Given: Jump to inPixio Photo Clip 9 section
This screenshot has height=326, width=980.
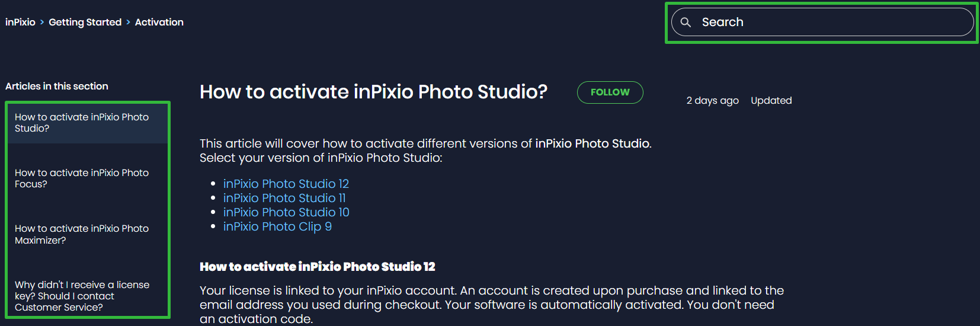Looking at the screenshot, I should coord(277,226).
